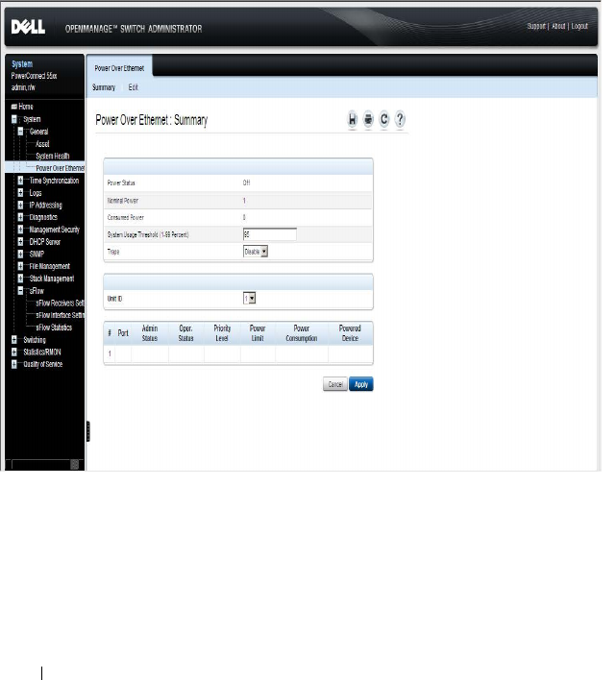Click the Dell logo
This screenshot has height=680, width=616.
pos(28,27)
